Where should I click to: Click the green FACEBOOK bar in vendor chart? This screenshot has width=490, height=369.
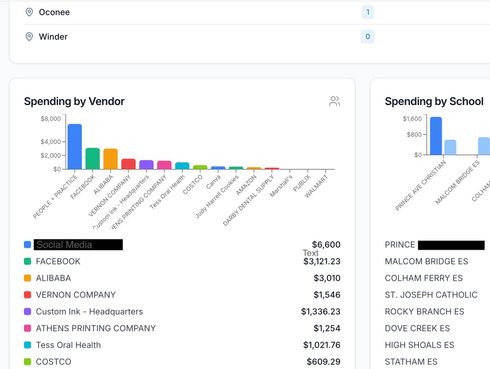pos(93,159)
